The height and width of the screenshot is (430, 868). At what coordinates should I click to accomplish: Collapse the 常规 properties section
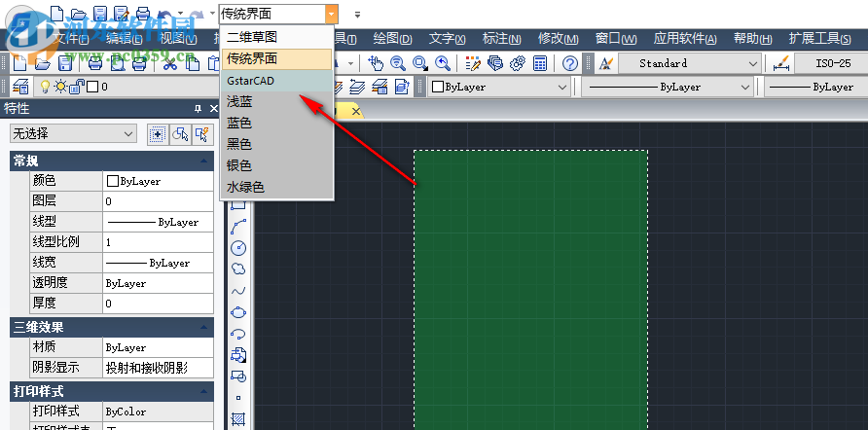(203, 161)
